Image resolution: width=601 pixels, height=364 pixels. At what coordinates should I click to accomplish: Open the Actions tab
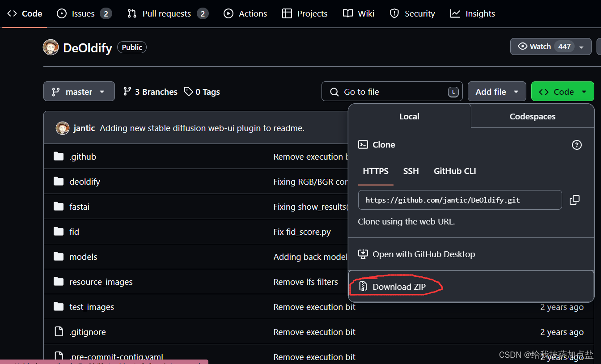pyautogui.click(x=245, y=14)
